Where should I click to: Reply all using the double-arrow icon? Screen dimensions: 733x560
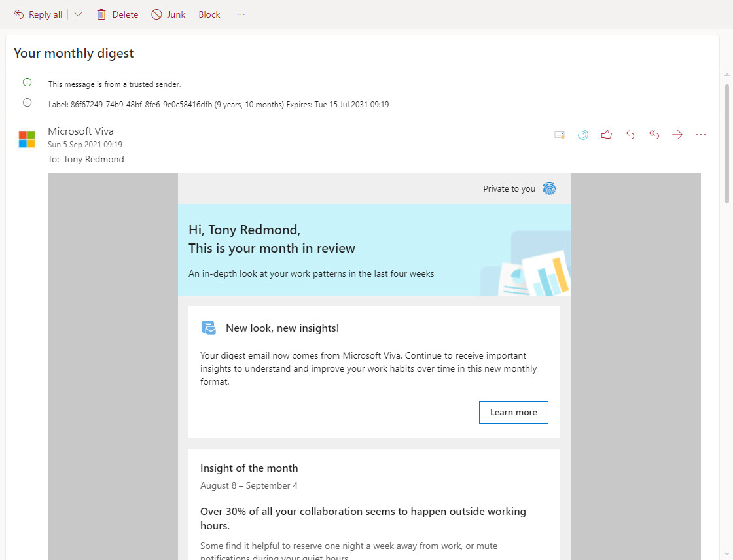pos(654,135)
